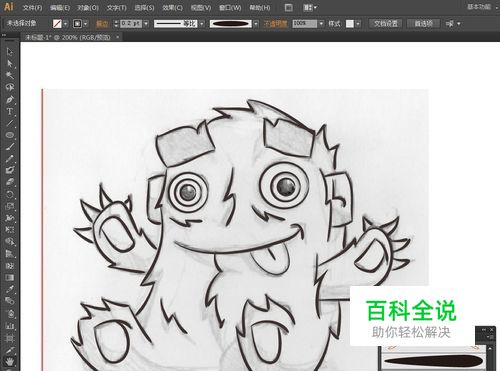Open the 基本功能 workspace switcher

tap(480, 7)
